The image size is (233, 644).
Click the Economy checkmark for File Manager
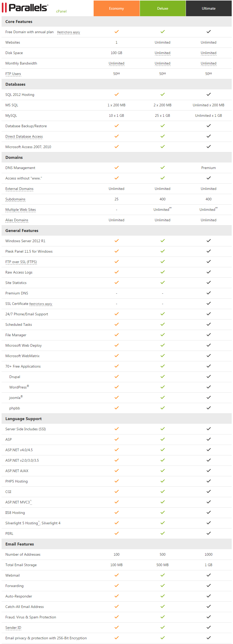click(116, 334)
